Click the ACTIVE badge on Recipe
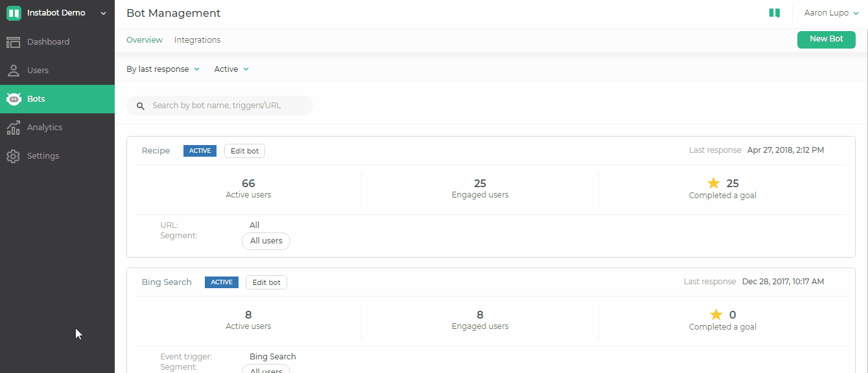Screen dimensions: 868x373 coord(200,151)
